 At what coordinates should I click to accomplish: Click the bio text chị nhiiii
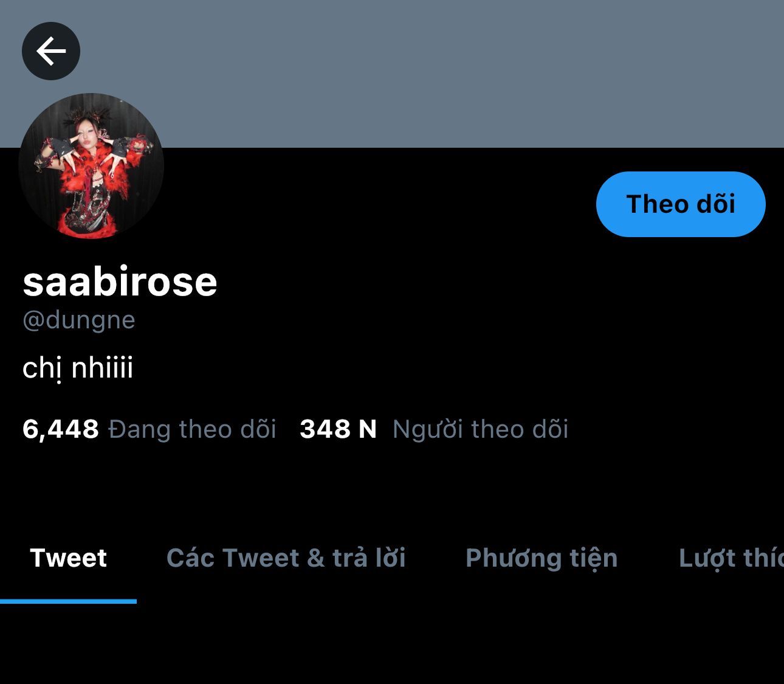tap(78, 368)
